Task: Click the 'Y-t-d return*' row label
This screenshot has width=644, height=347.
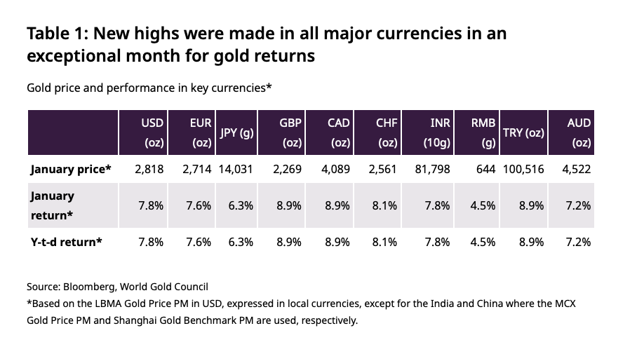Action: tap(67, 242)
